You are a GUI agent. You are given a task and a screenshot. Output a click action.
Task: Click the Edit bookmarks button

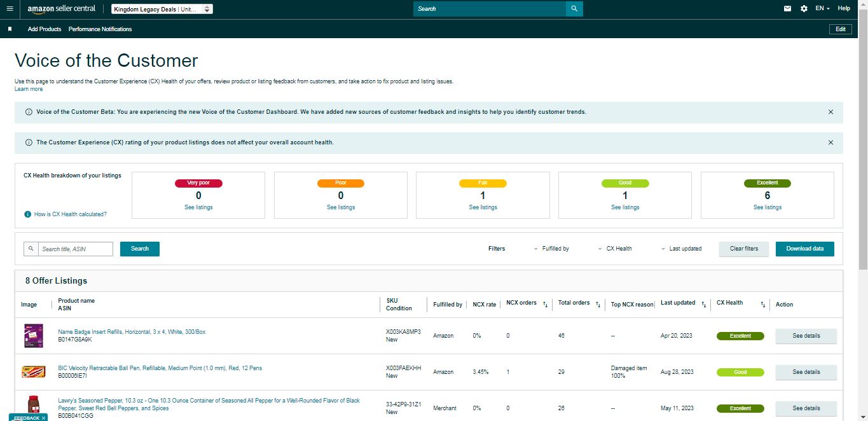(841, 29)
